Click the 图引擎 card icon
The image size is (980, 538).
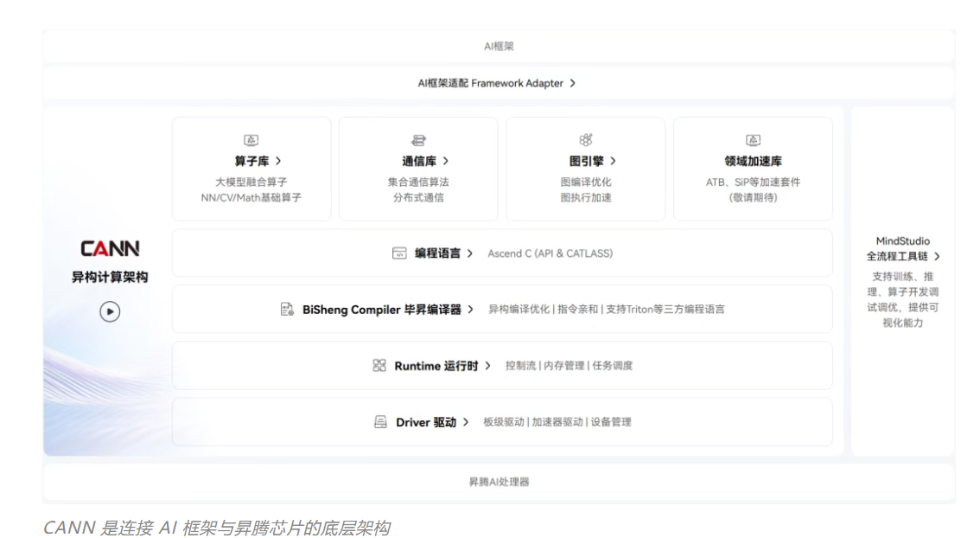coord(586,139)
